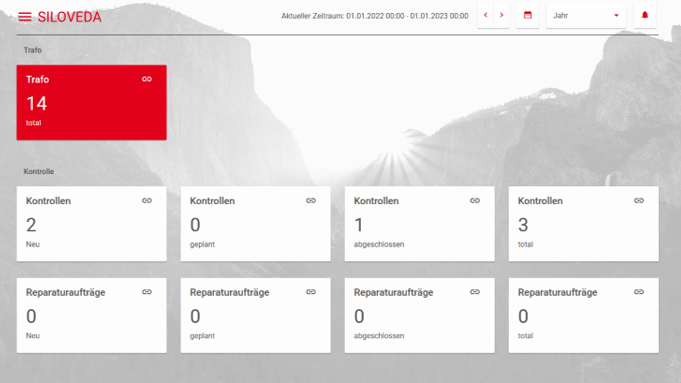Expand the Jahr period dropdown

585,15
